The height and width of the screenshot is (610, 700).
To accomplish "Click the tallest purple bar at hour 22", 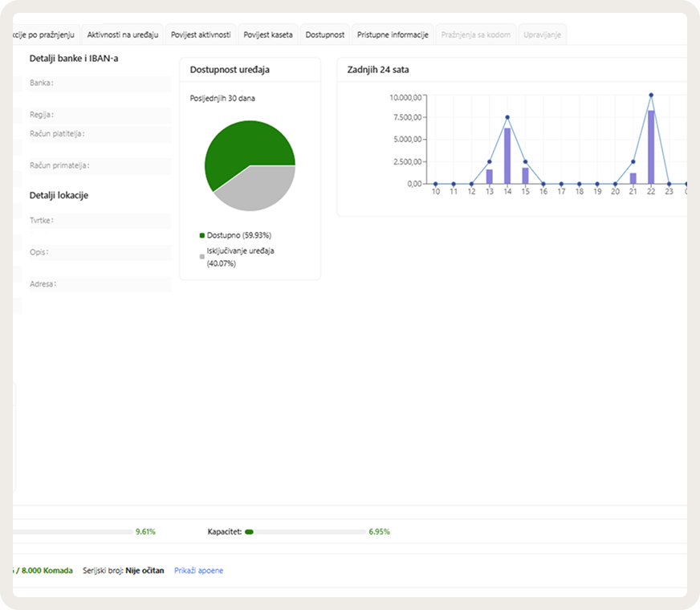I will click(651, 147).
